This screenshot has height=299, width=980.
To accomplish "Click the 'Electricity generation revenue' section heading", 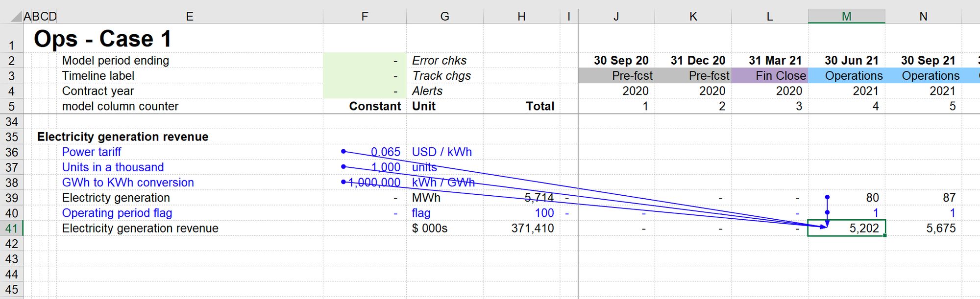I will [122, 137].
